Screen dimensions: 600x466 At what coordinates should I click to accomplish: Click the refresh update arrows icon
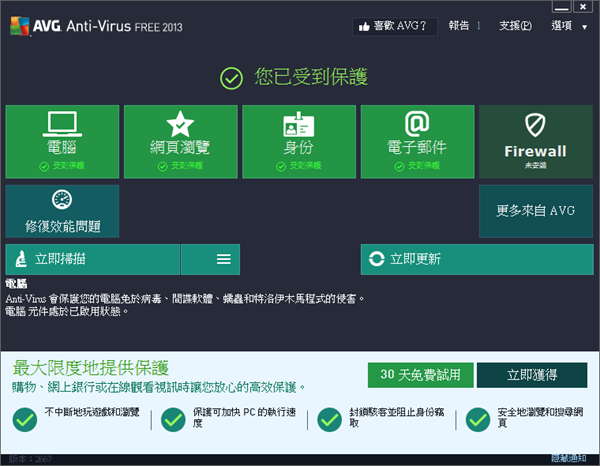coord(377,259)
